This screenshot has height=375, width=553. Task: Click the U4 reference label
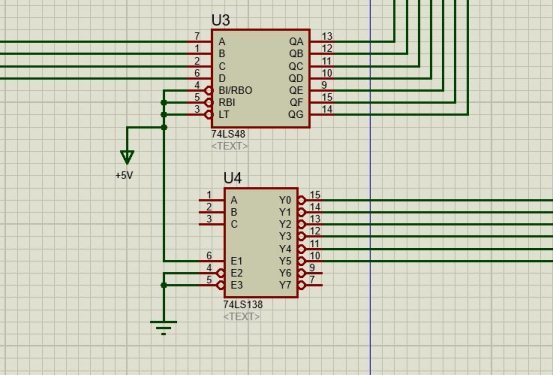coord(233,178)
